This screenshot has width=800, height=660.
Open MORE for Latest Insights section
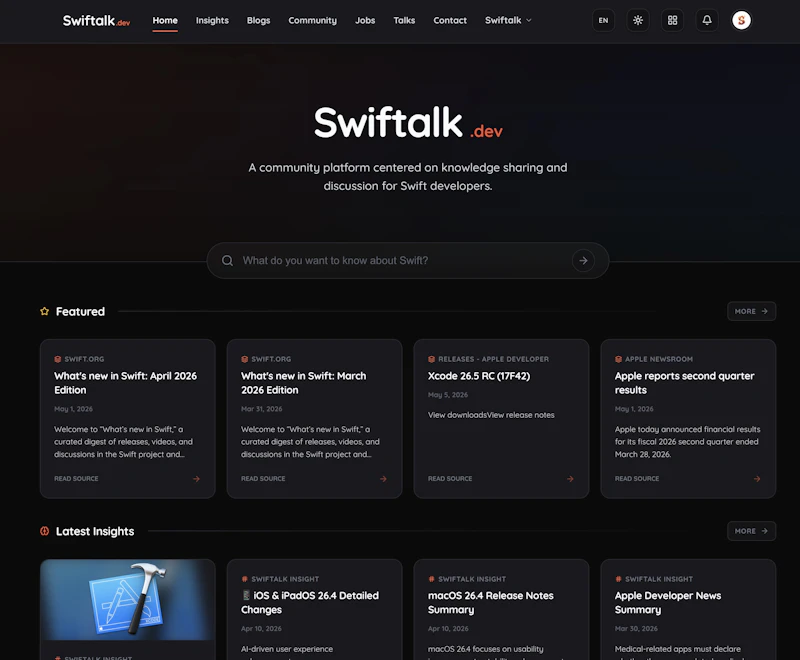(751, 531)
